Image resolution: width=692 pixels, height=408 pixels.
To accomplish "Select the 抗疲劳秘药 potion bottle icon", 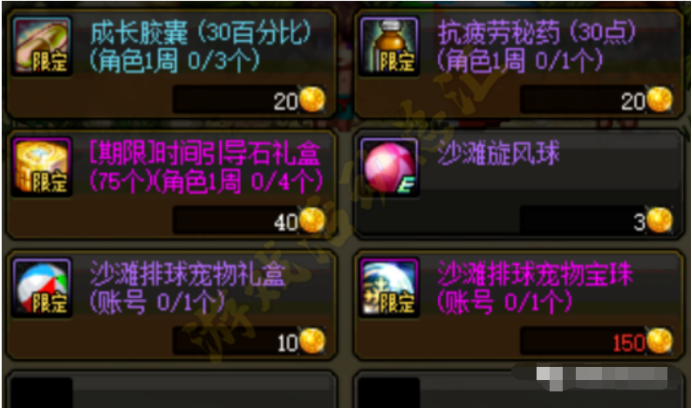I will 389,46.
